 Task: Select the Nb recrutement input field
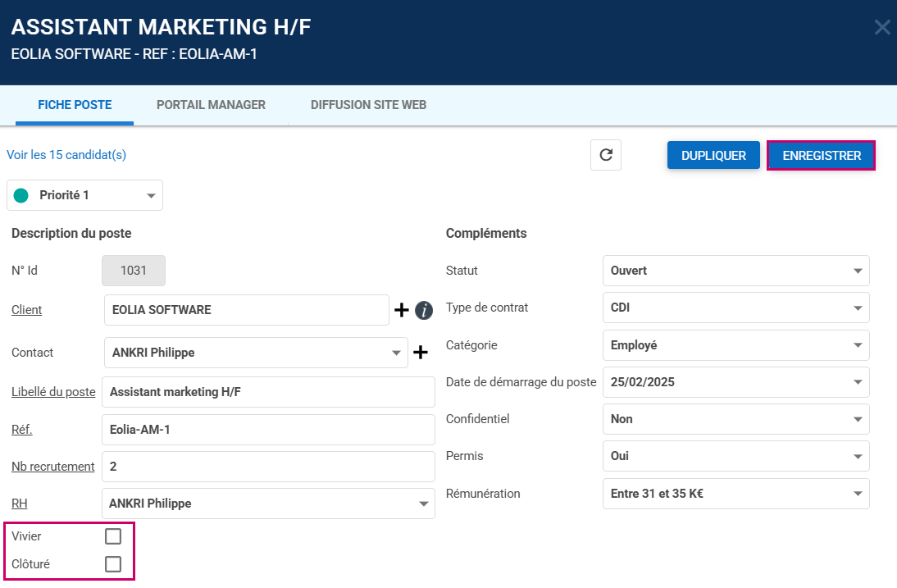[x=269, y=467]
